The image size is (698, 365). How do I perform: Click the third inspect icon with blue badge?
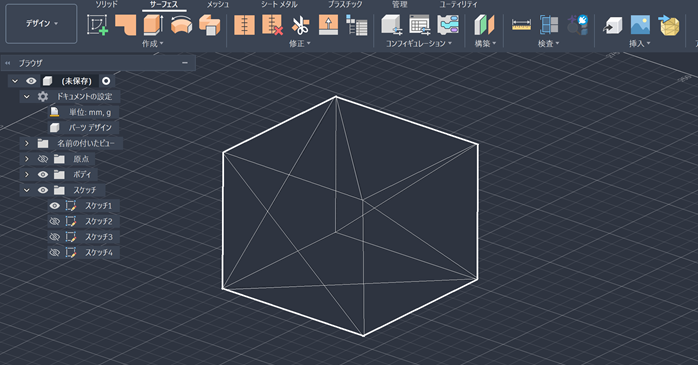click(x=577, y=24)
